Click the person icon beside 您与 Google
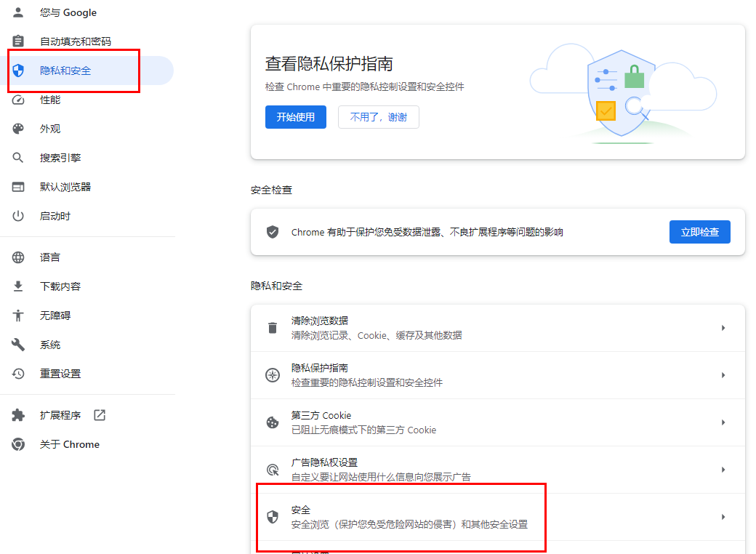756x554 pixels. 18,12
